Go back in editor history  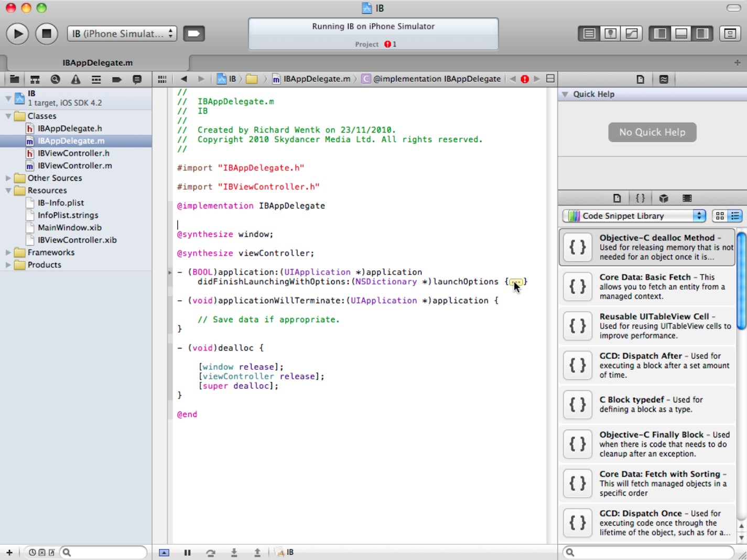coord(183,79)
